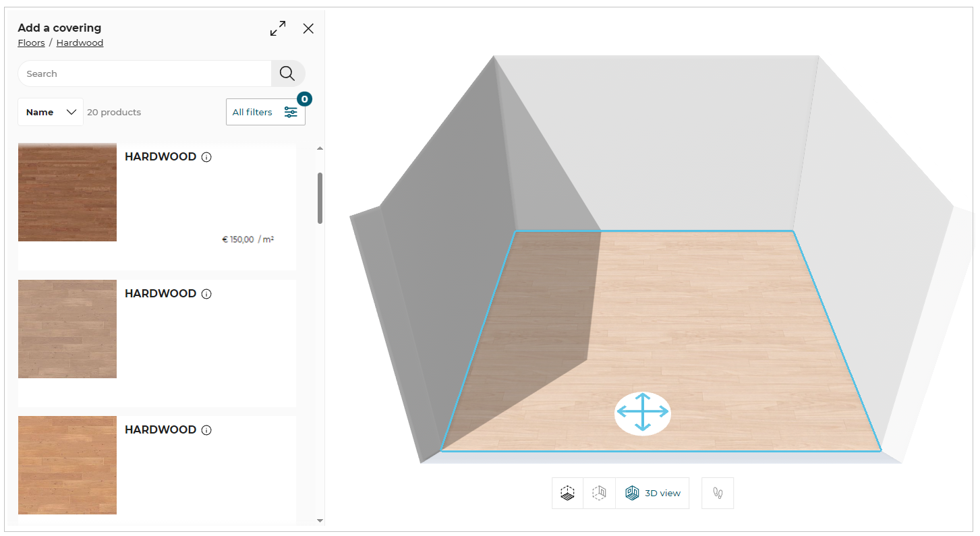Open the walk-through footsteps mode
Image resolution: width=980 pixels, height=536 pixels.
point(717,493)
